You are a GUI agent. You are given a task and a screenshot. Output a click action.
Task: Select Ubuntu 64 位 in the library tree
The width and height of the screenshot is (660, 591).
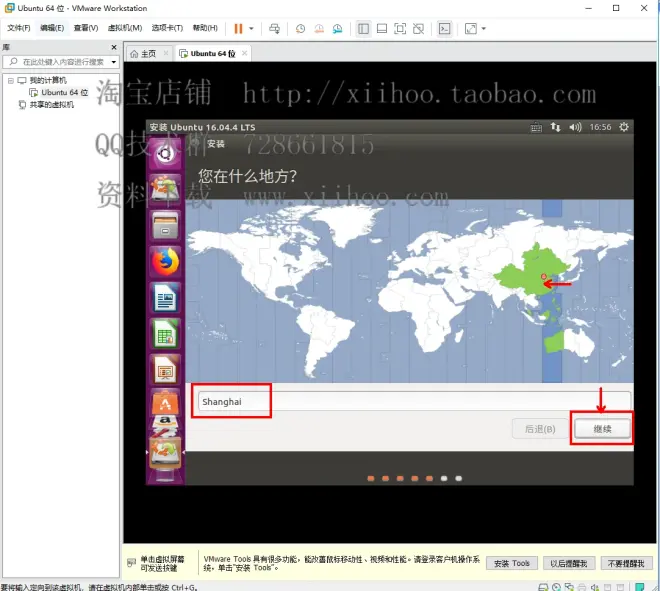tap(59, 93)
